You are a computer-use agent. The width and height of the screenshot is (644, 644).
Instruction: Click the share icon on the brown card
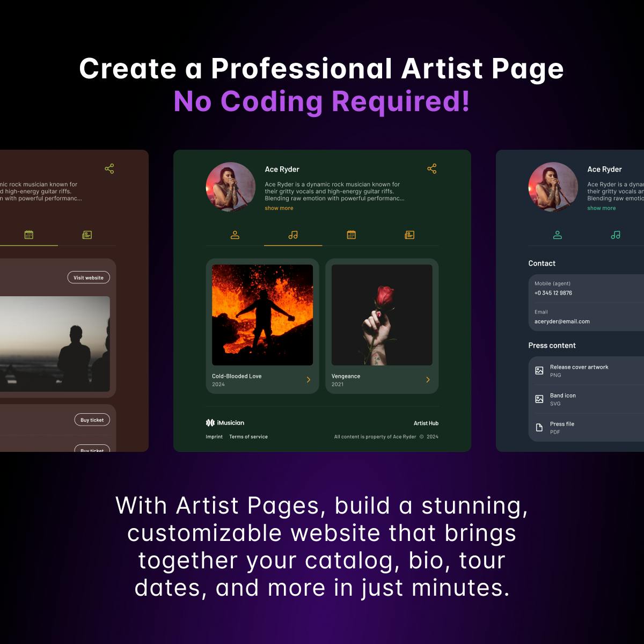(109, 169)
